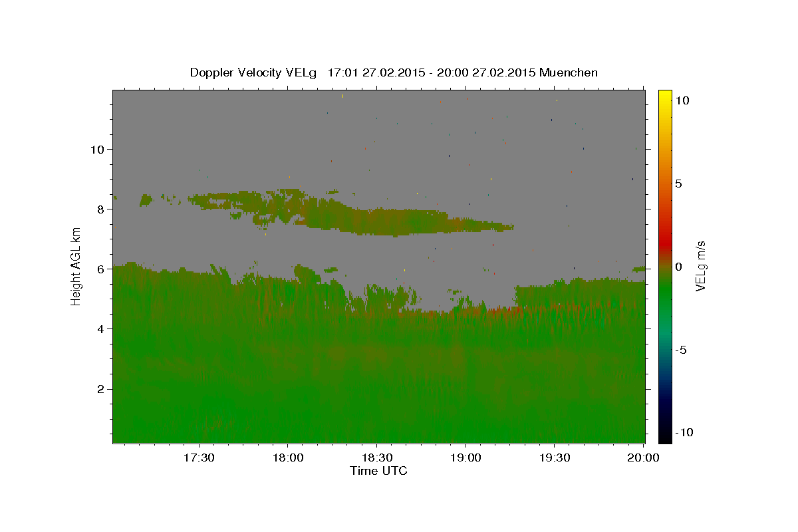The image size is (798, 532).
Task: Click the colorbar value -5 label
Action: point(681,350)
